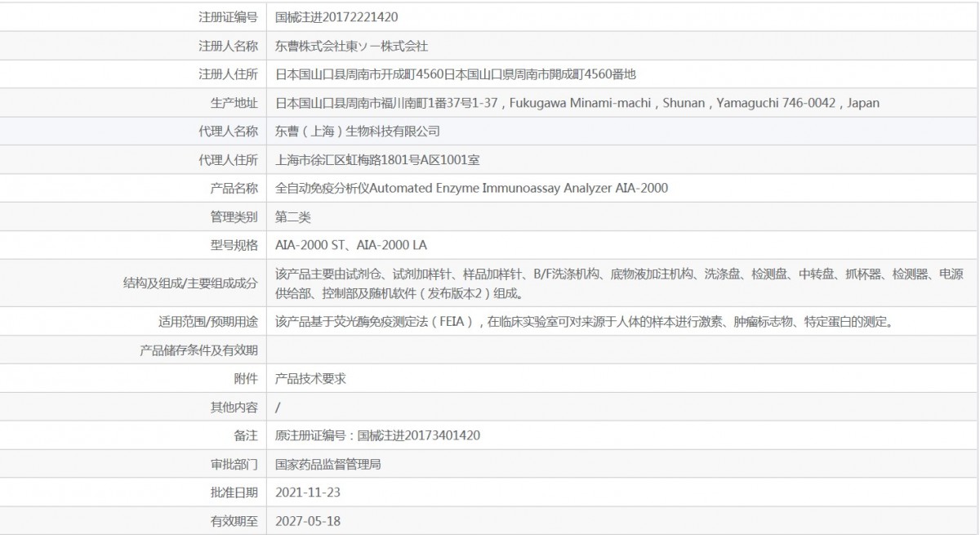
Task: Click the 结构及组成/主要组成成分 label
Action: [189, 283]
